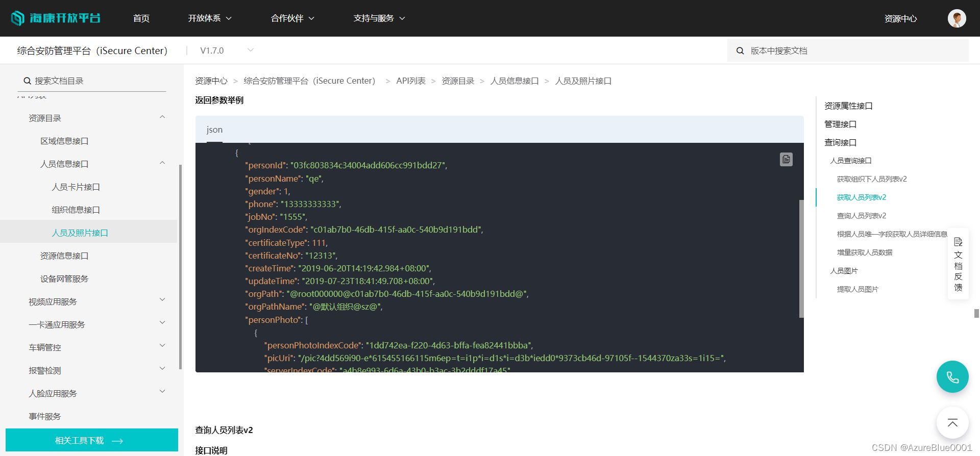Jump to 查询人员列表v2 in the outline
Image resolution: width=980 pixels, height=456 pixels.
862,216
